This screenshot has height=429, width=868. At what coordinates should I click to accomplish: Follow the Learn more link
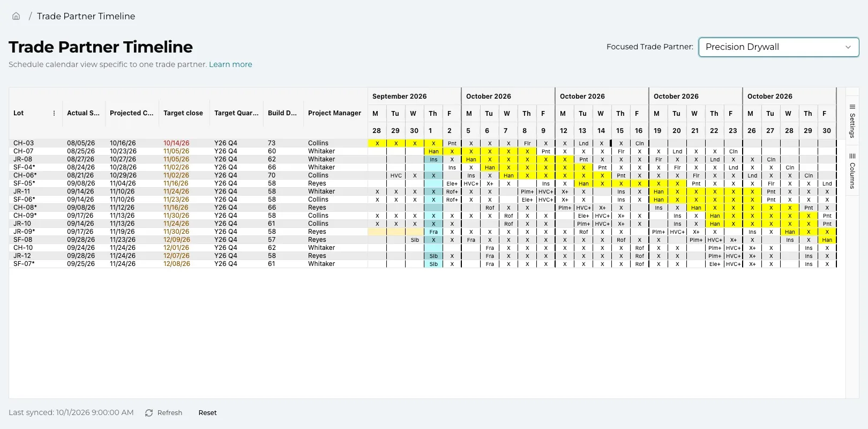[230, 64]
